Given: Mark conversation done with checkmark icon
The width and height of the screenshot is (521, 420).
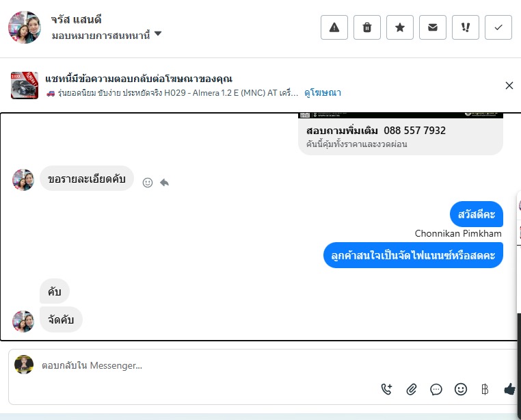Looking at the screenshot, I should point(498,27).
